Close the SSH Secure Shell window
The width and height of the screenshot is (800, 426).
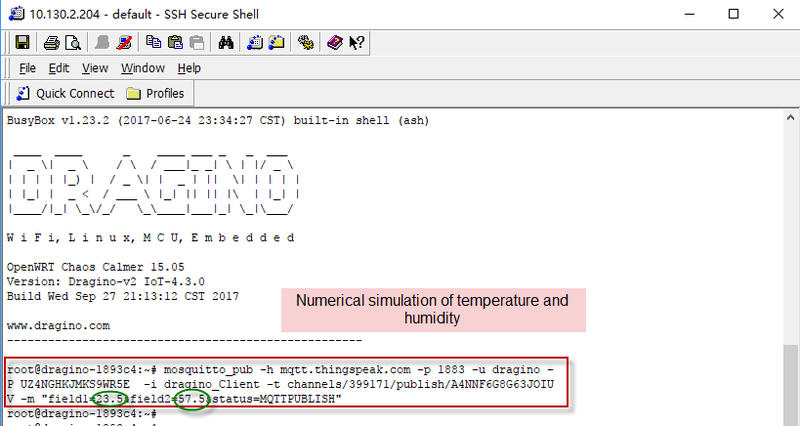coord(778,14)
